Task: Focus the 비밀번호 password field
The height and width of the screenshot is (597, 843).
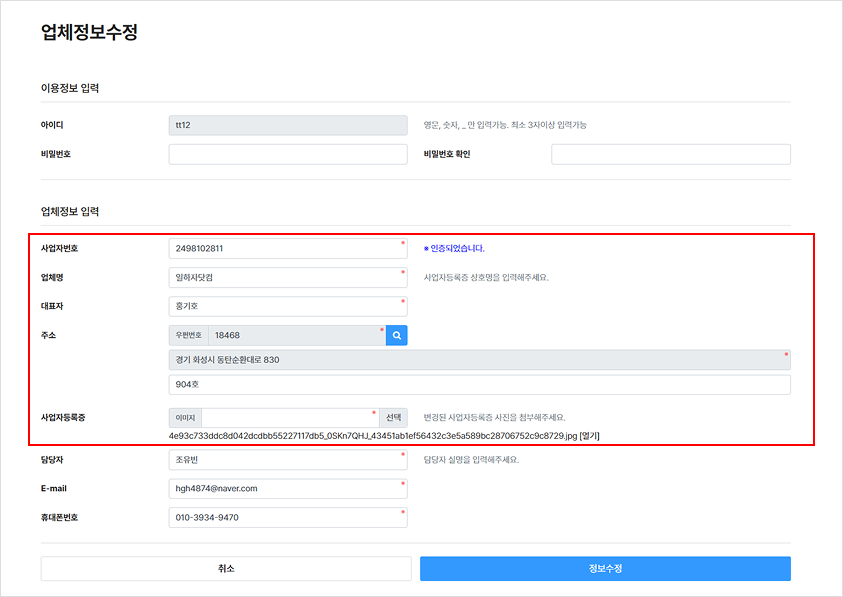Action: tap(288, 154)
